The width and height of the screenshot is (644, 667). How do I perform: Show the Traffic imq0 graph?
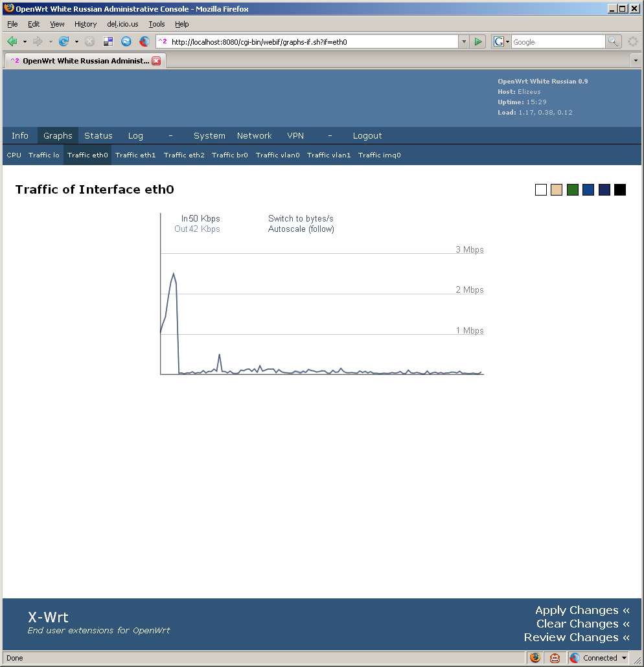click(x=380, y=155)
